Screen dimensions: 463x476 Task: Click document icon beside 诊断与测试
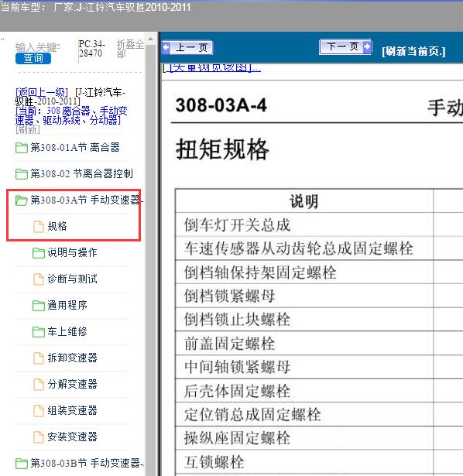[x=39, y=279]
